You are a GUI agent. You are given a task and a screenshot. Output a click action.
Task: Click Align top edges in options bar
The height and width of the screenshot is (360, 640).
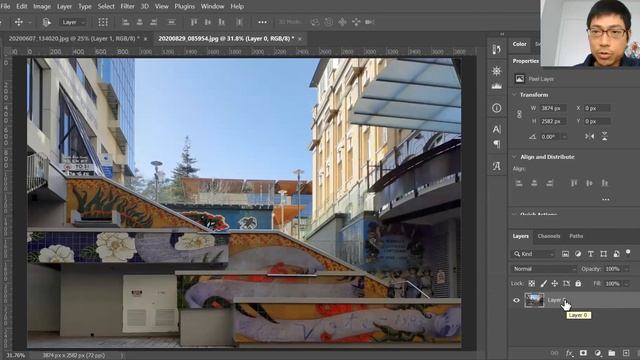[x=194, y=22]
